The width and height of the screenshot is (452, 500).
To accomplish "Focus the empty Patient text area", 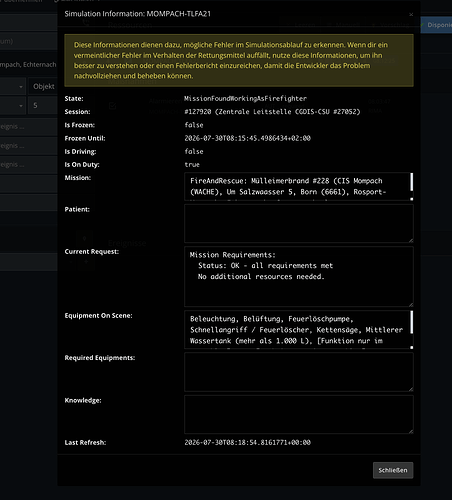I will (x=299, y=223).
